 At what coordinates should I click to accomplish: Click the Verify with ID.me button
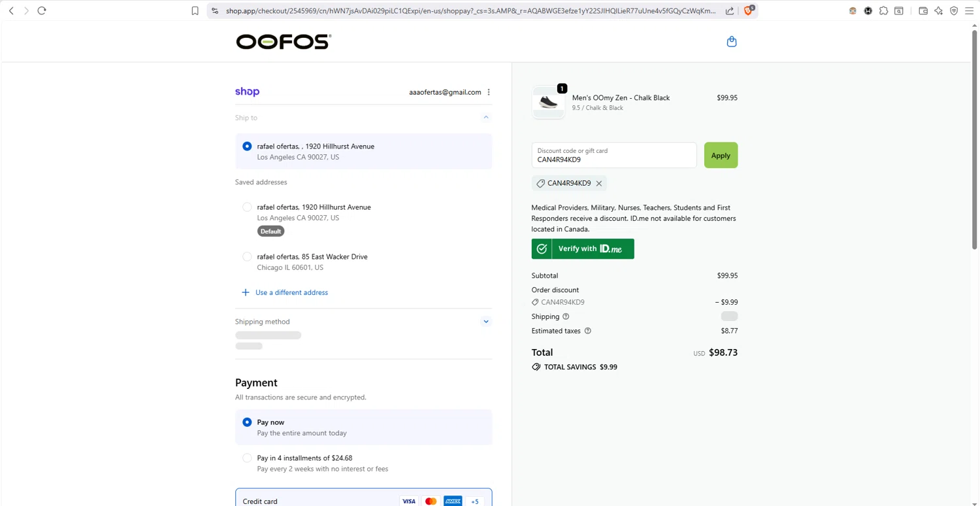tap(583, 249)
